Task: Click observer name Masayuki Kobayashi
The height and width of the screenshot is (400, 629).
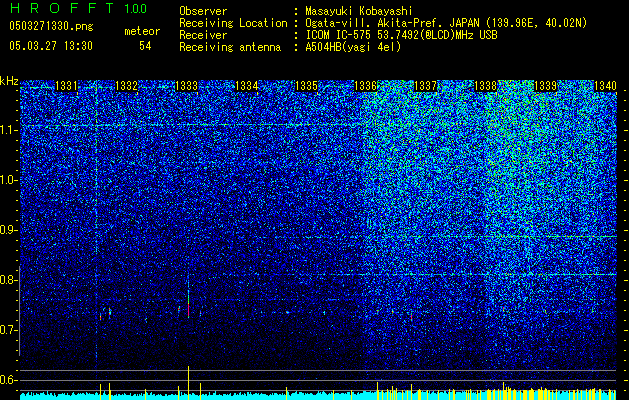Action: [x=359, y=11]
